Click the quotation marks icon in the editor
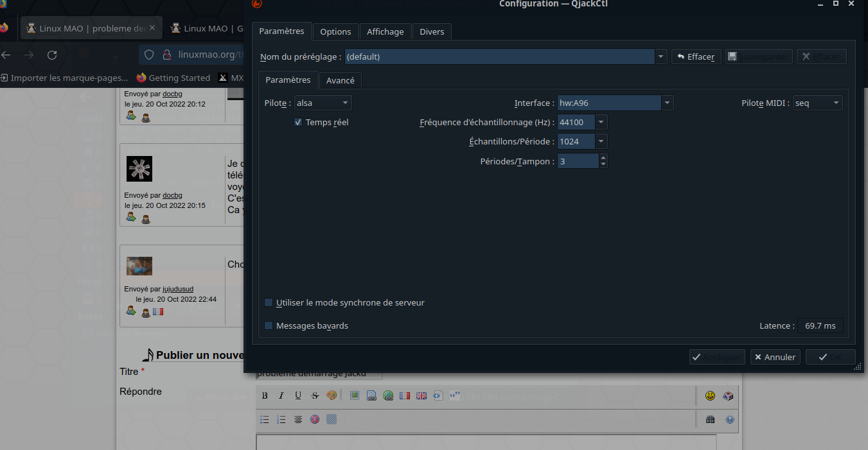 [455, 395]
